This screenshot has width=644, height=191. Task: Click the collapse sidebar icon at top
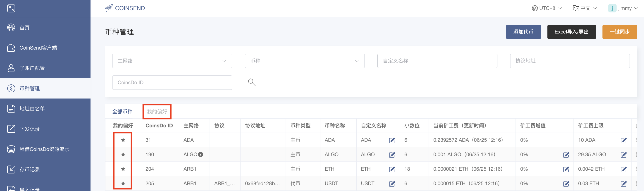[11, 9]
